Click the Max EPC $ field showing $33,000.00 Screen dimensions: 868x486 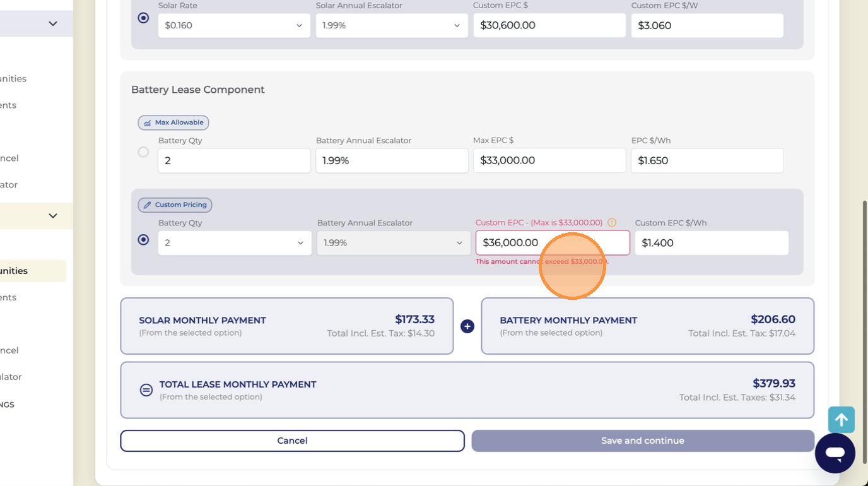(x=549, y=161)
